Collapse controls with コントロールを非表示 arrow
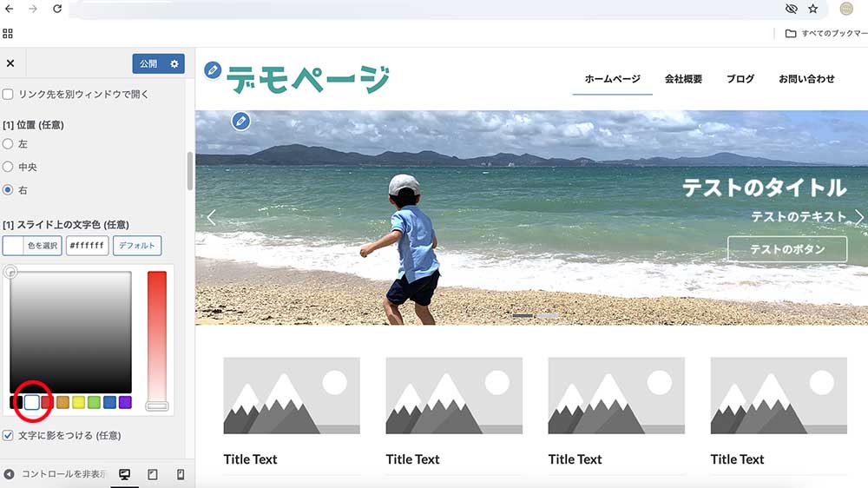Image resolution: width=868 pixels, height=488 pixels. click(9, 474)
